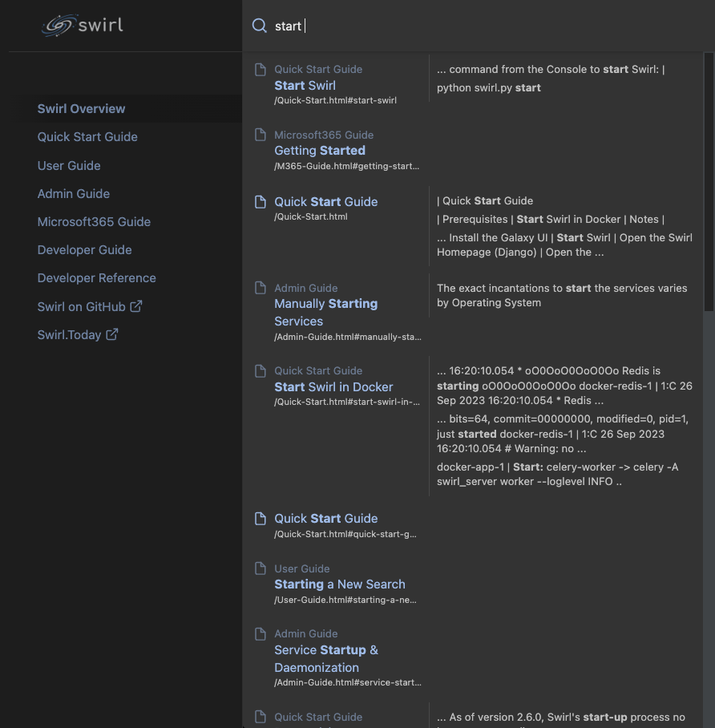Open the 'Getting Started' search result
This screenshot has height=728, width=715.
(320, 151)
